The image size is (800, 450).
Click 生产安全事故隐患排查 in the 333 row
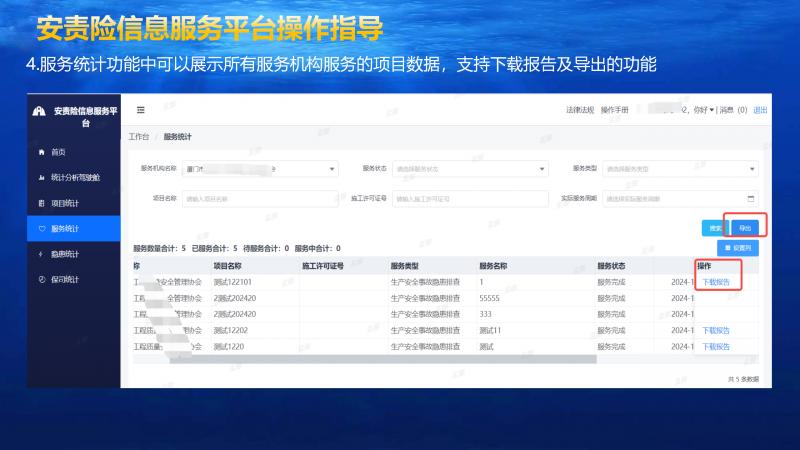click(x=426, y=314)
